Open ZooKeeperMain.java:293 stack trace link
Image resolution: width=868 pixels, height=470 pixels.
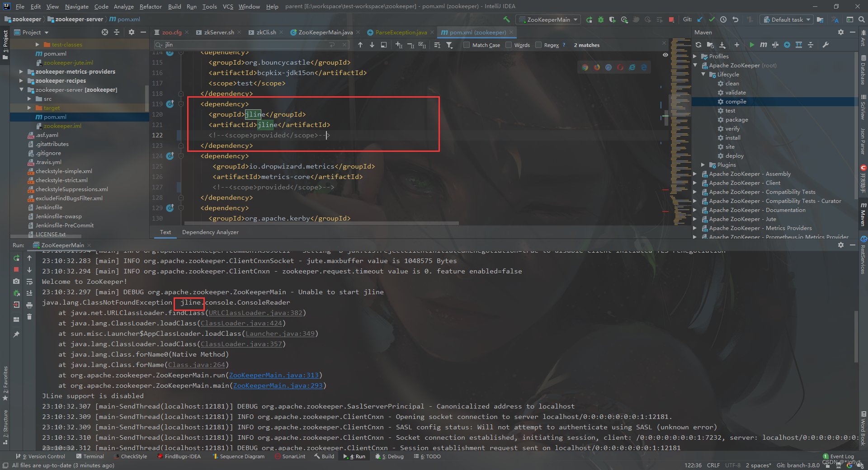click(x=278, y=385)
